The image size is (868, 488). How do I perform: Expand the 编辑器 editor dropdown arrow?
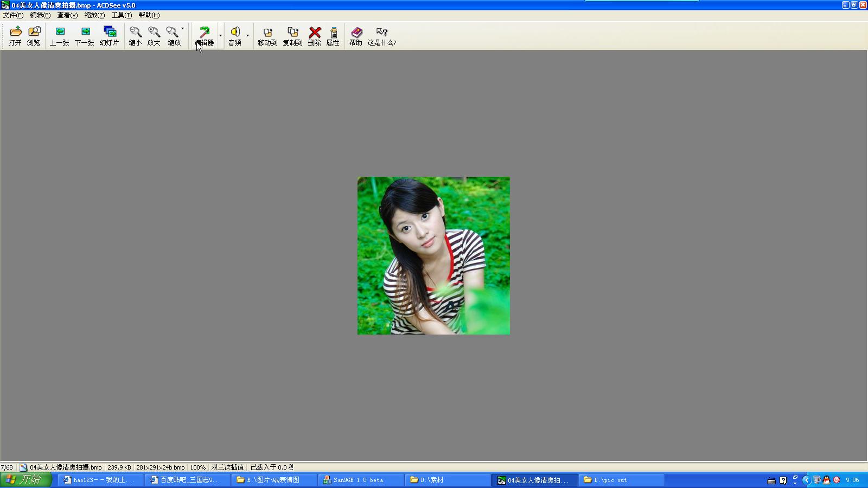coord(220,36)
